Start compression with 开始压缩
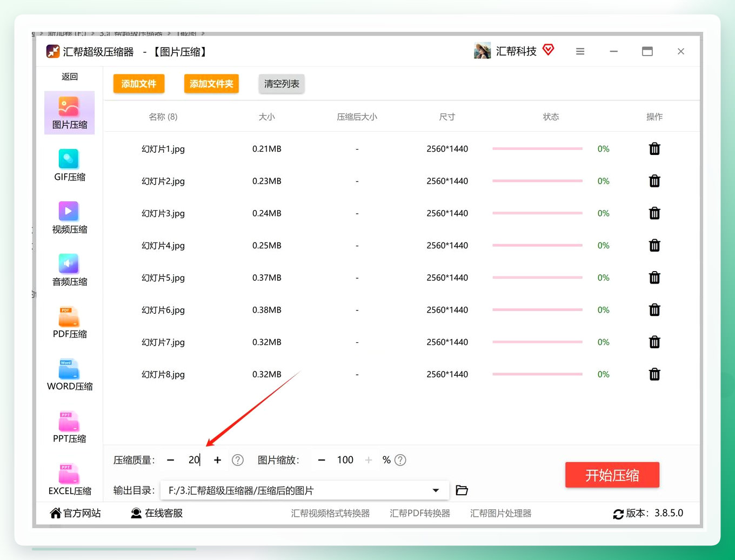 pos(612,475)
